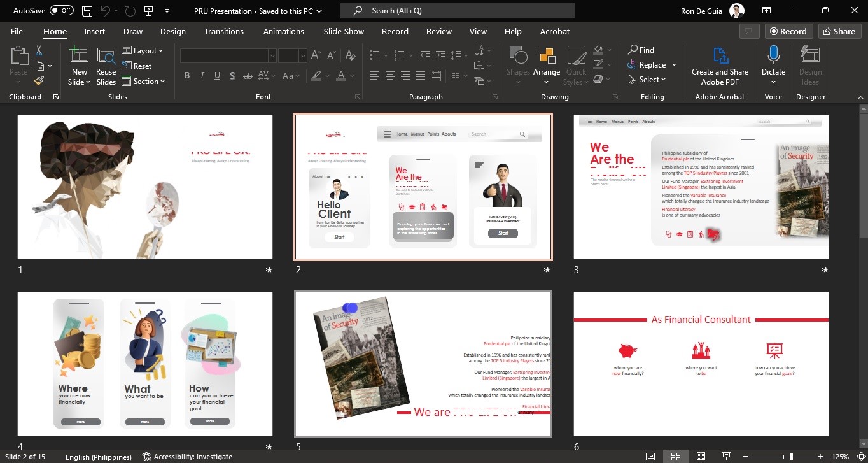Select slide 6 As Financial Consultant thumbnail
The image size is (868, 463).
click(701, 364)
